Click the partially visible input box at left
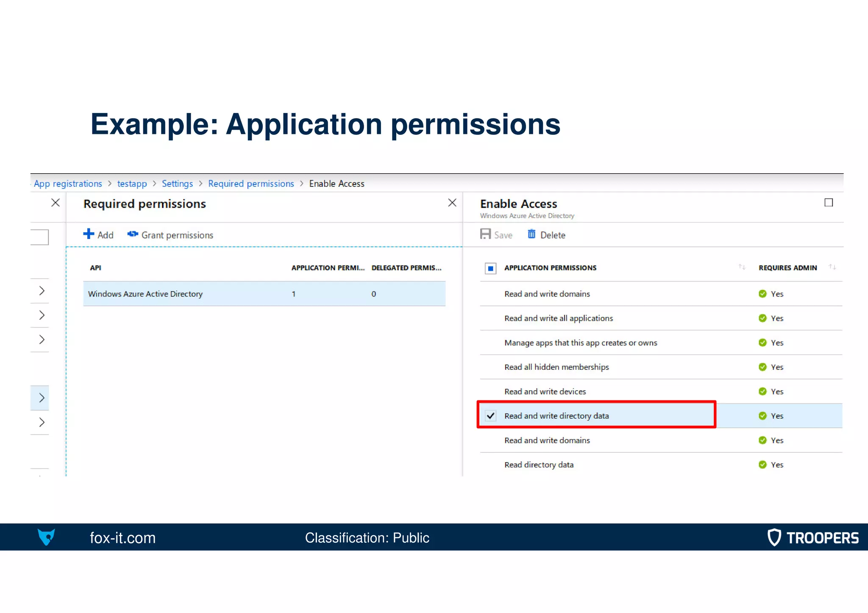The width and height of the screenshot is (868, 613). click(39, 237)
